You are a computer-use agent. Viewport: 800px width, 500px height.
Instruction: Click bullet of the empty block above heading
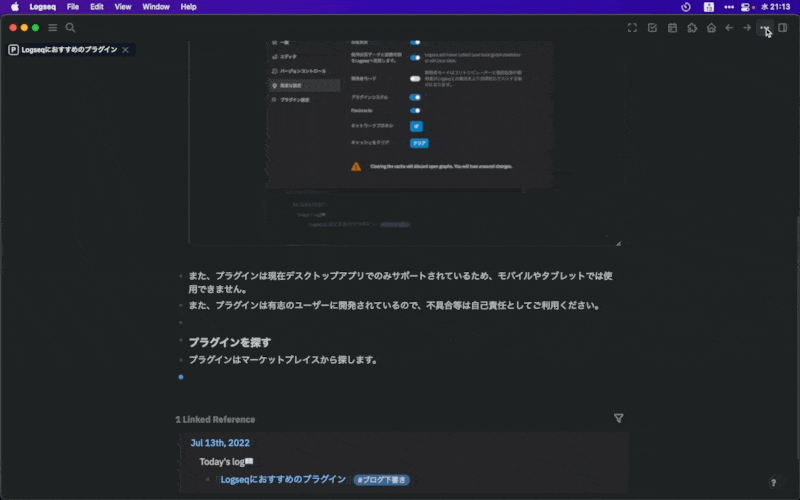(x=181, y=322)
